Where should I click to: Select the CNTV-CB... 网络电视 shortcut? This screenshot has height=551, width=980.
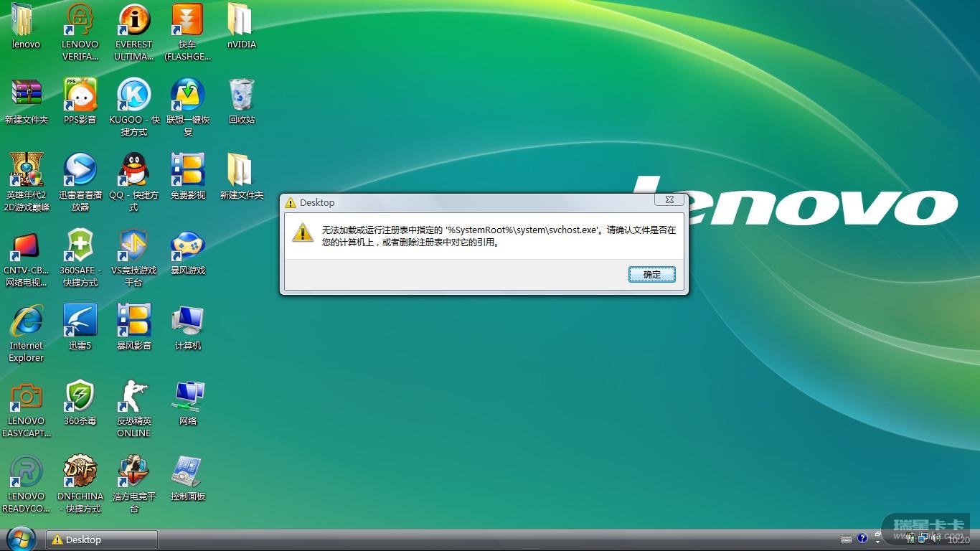27,245
